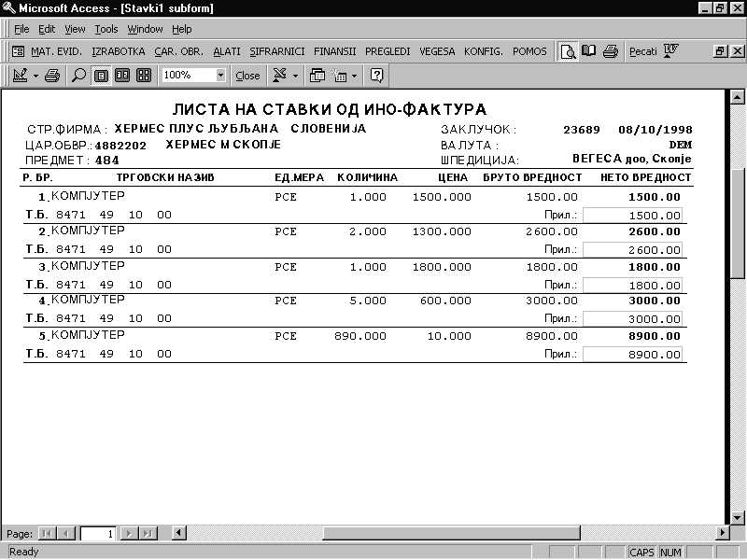The width and height of the screenshot is (747, 560).
Task: Open the SIFRARNICI menu
Action: [277, 51]
